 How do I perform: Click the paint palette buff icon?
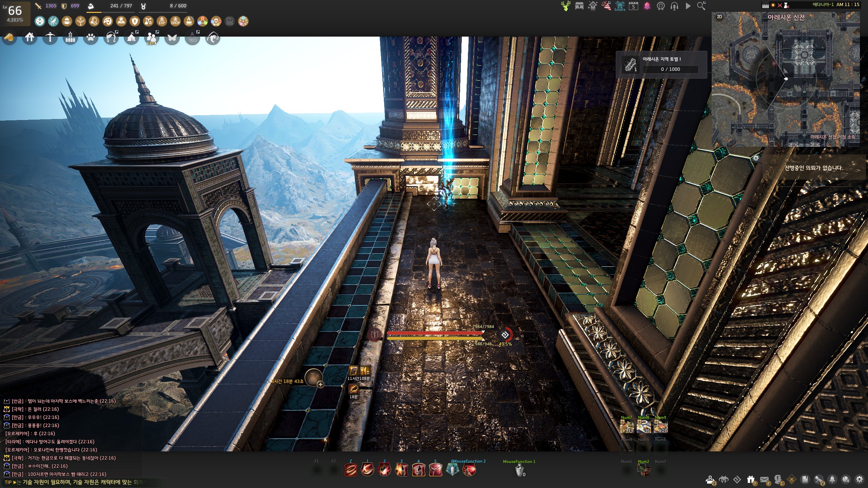tap(108, 21)
